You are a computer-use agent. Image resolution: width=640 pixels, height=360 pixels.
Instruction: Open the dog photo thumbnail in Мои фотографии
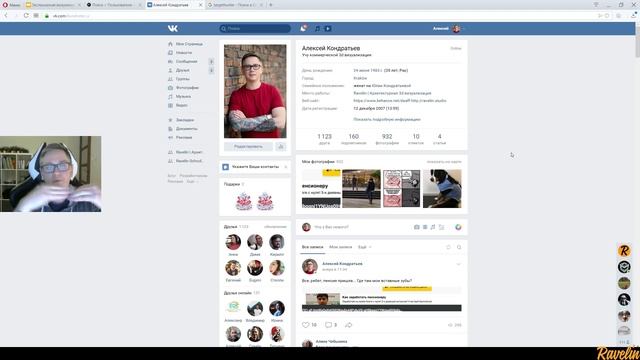coord(442,189)
